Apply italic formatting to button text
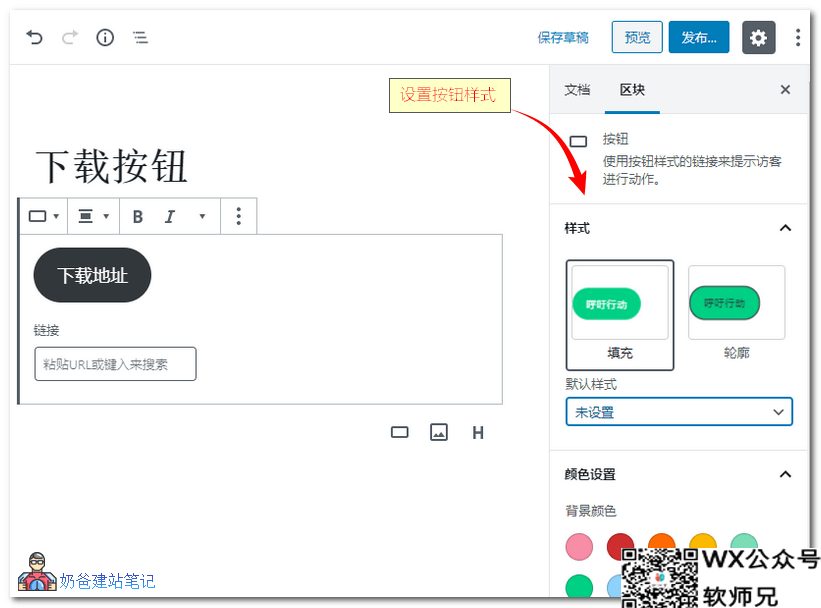The height and width of the screenshot is (608, 821). pyautogui.click(x=170, y=216)
